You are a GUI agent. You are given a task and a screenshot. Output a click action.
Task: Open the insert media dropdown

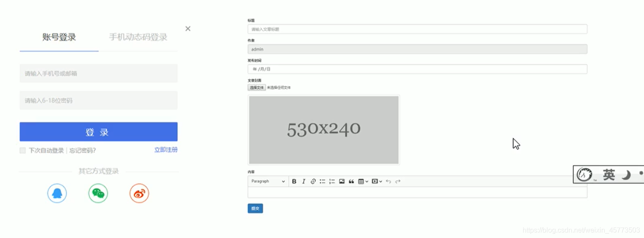click(x=377, y=182)
